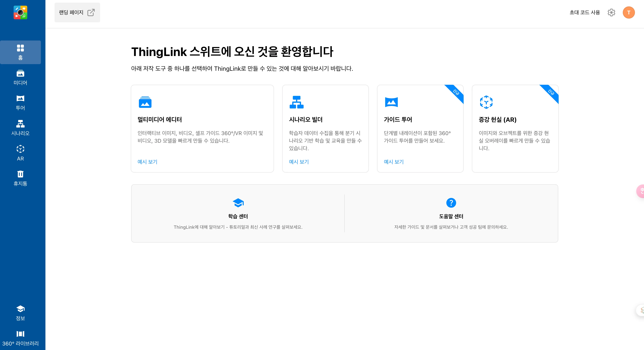This screenshot has width=644, height=350.
Task: Click 예시 보기 under 가이드 투어
Action: coord(394,162)
